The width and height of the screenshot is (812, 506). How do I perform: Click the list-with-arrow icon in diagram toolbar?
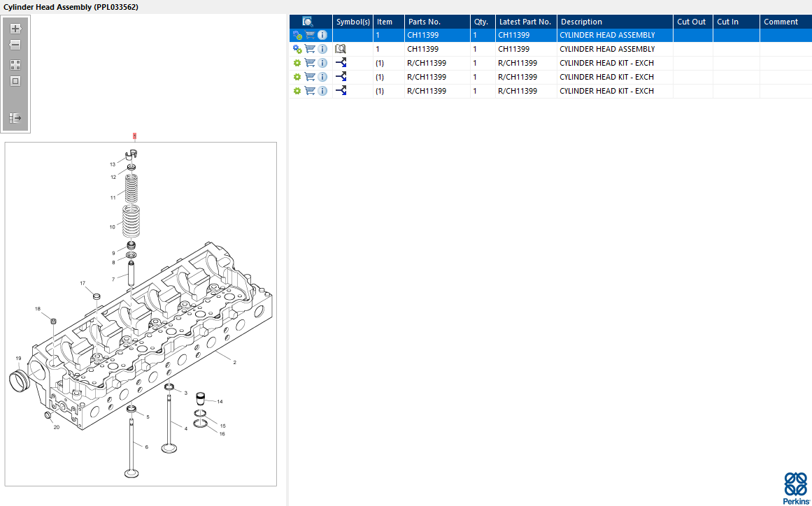pyautogui.click(x=15, y=118)
